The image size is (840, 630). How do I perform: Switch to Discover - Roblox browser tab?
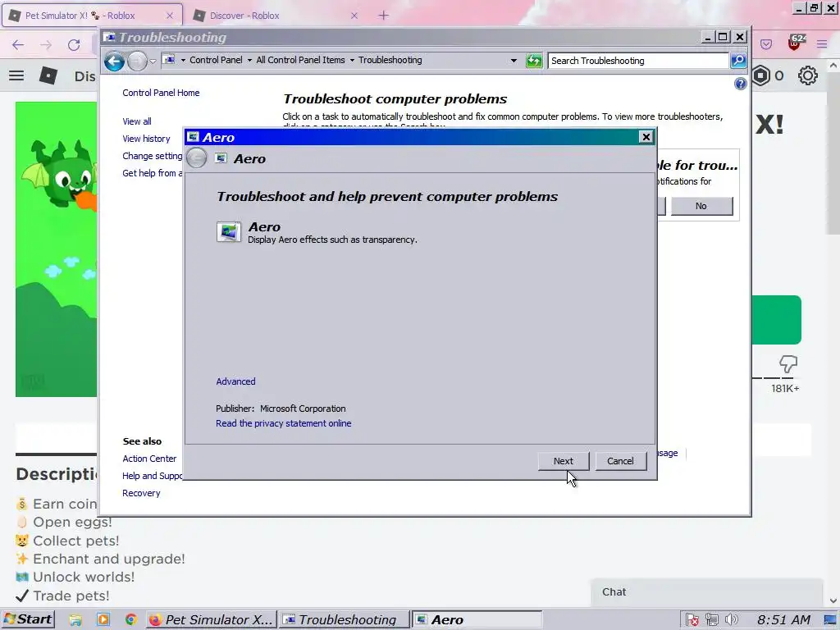click(273, 16)
